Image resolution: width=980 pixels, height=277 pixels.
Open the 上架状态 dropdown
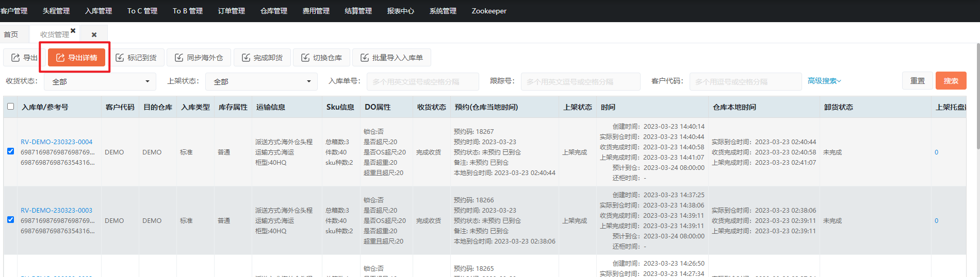click(262, 81)
